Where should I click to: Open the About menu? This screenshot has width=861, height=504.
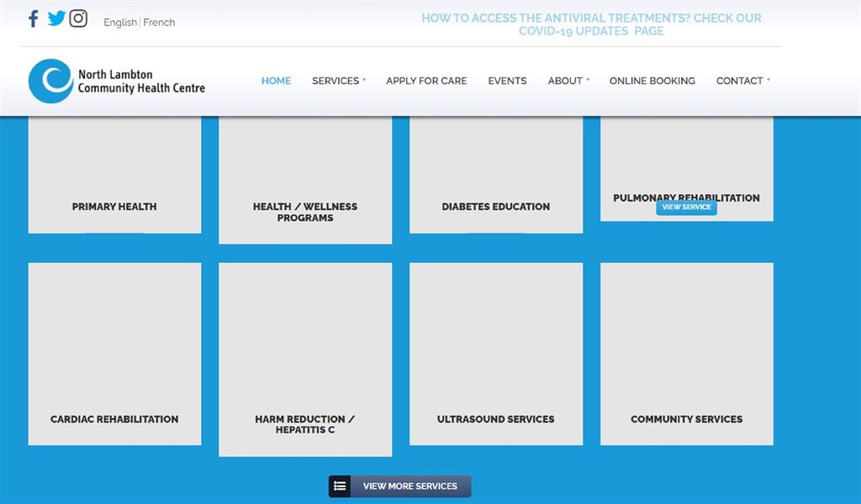point(565,81)
